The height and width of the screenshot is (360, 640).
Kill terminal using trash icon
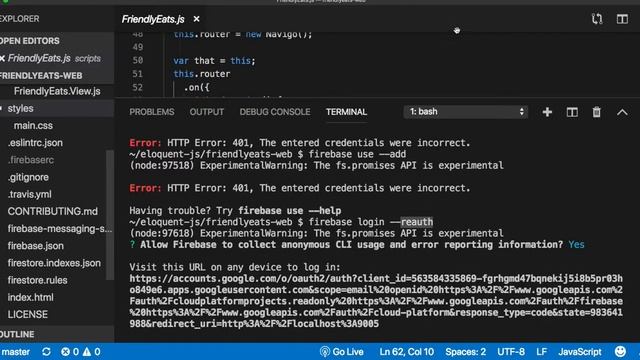point(596,112)
